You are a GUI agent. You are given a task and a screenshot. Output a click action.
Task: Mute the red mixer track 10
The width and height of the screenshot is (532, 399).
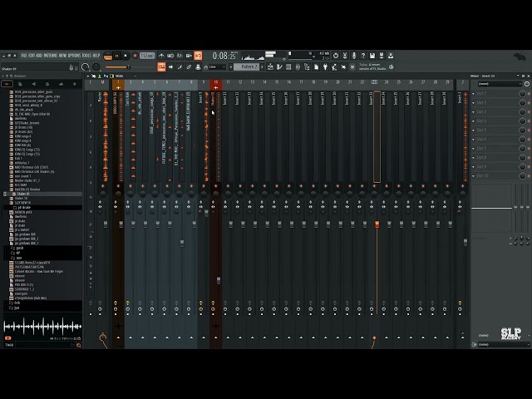point(216,186)
